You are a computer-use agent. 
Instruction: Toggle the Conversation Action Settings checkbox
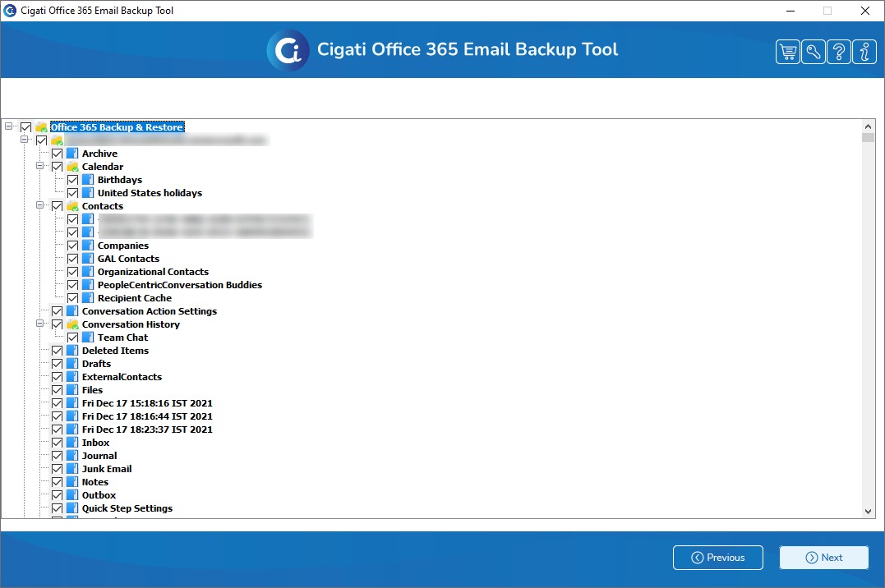(57, 311)
